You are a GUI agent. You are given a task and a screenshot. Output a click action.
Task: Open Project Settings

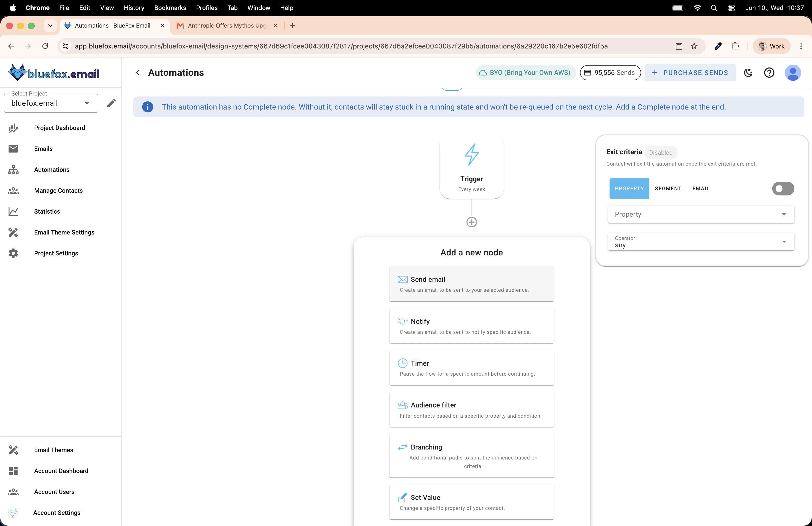pos(56,253)
